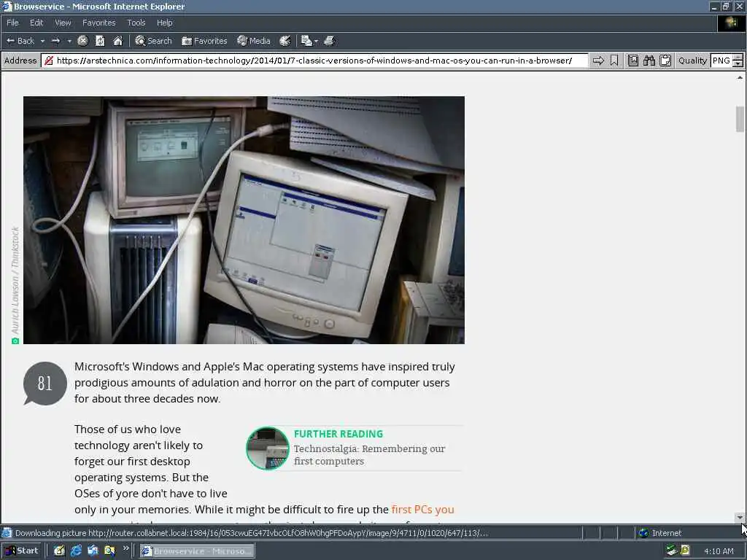
Task: Open the Forward history dropdown arrow
Action: tap(69, 41)
